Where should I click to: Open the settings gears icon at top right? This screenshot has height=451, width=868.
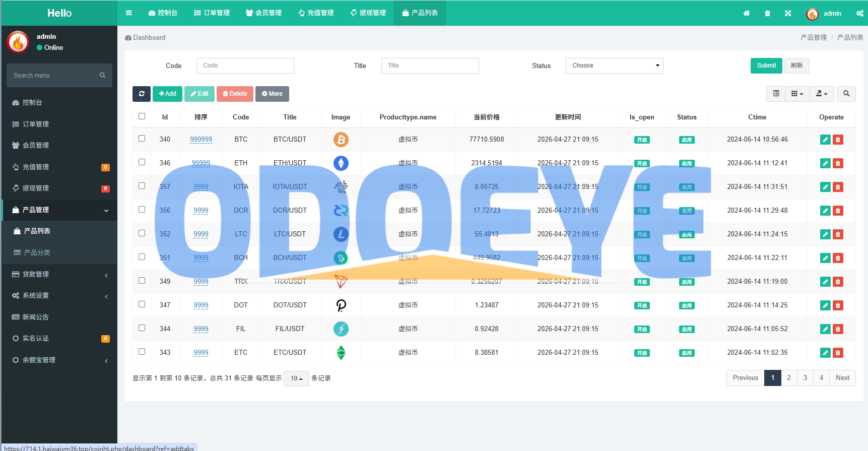(860, 14)
